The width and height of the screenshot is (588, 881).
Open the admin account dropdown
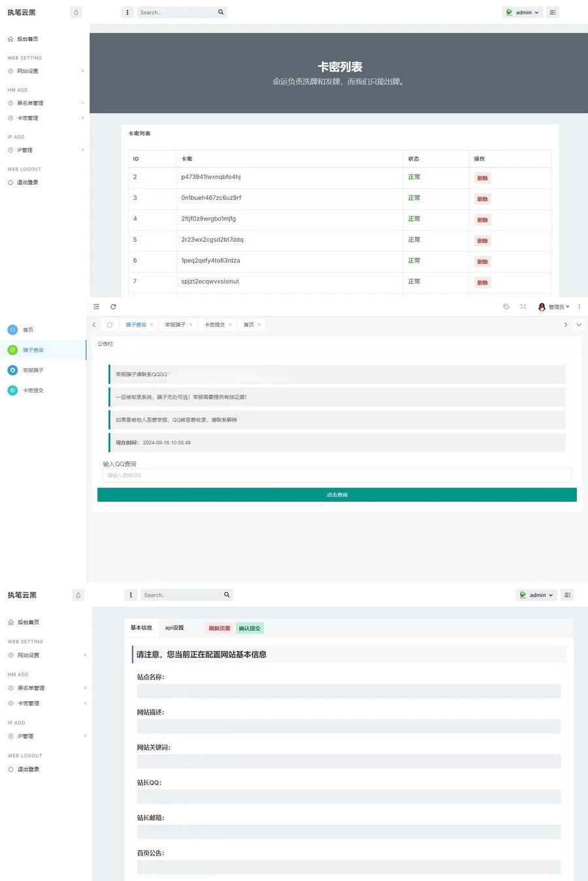click(522, 12)
